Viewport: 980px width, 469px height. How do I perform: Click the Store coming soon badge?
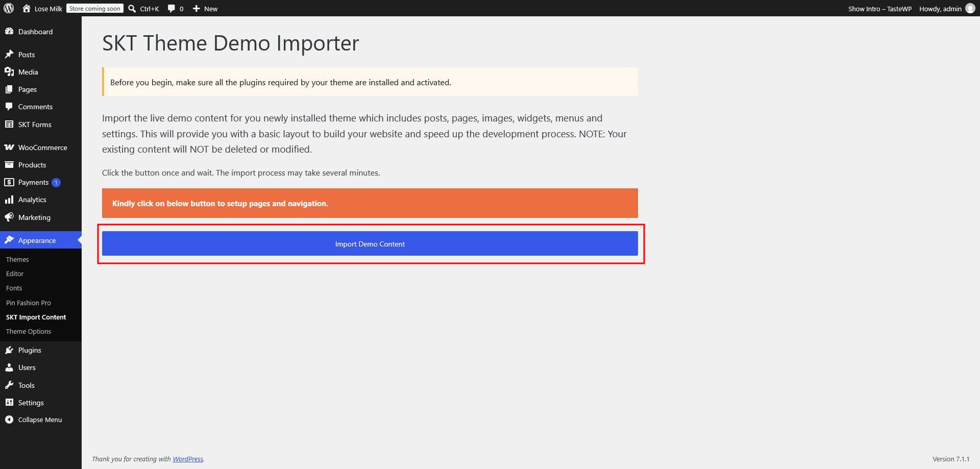95,8
